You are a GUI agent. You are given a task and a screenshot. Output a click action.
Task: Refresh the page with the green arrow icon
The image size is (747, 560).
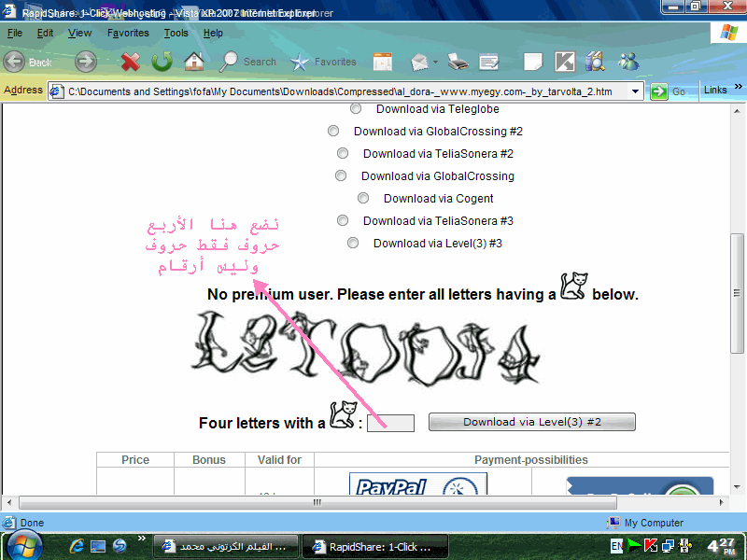click(x=162, y=62)
